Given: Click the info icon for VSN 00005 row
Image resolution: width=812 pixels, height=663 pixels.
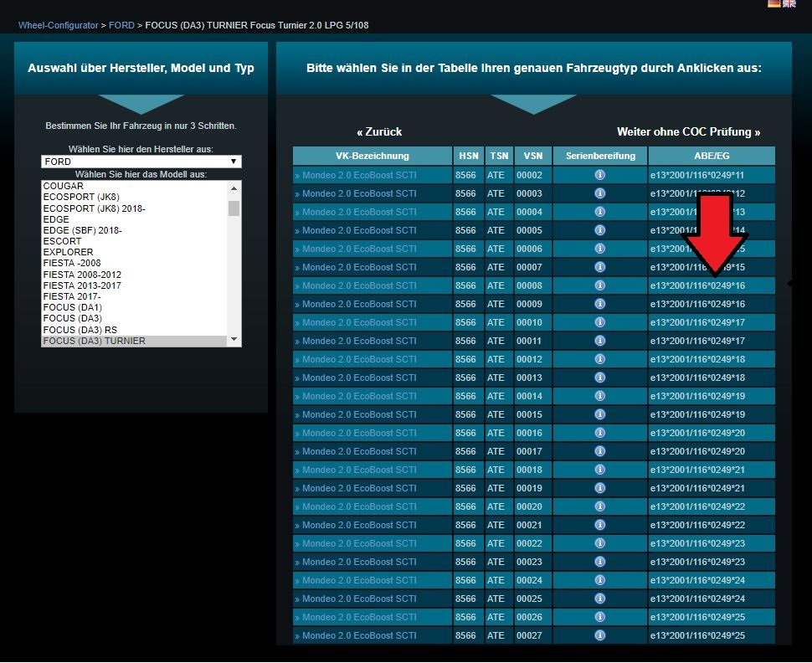Looking at the screenshot, I should coord(599,230).
